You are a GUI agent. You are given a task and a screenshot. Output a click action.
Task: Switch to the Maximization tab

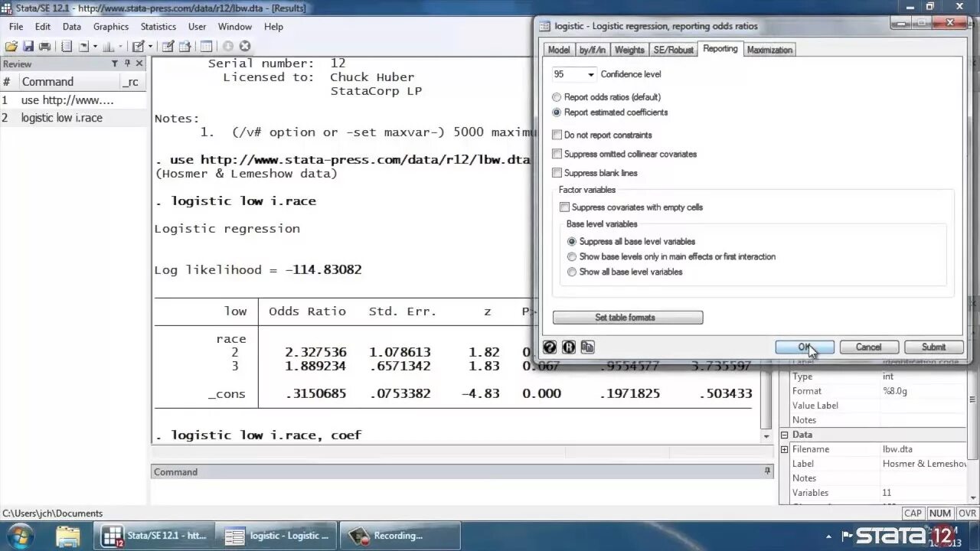(769, 50)
